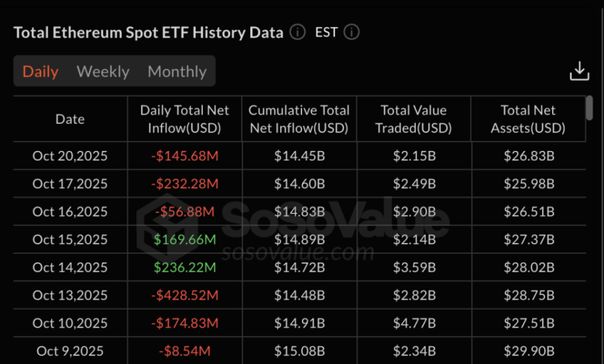Switch to the Weekly tab
The width and height of the screenshot is (604, 364).
click(x=103, y=71)
